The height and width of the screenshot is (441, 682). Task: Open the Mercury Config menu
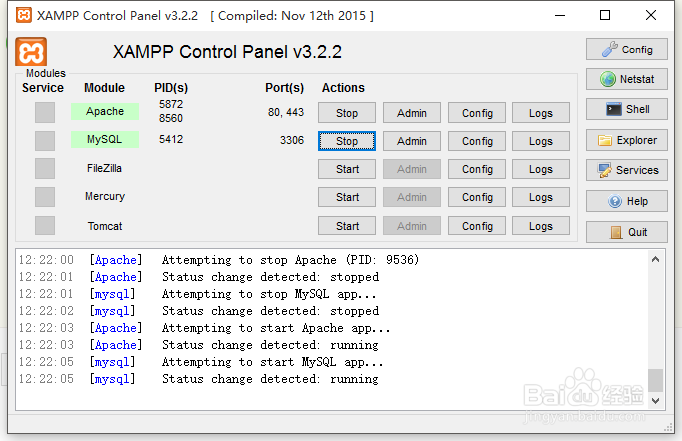(x=477, y=197)
